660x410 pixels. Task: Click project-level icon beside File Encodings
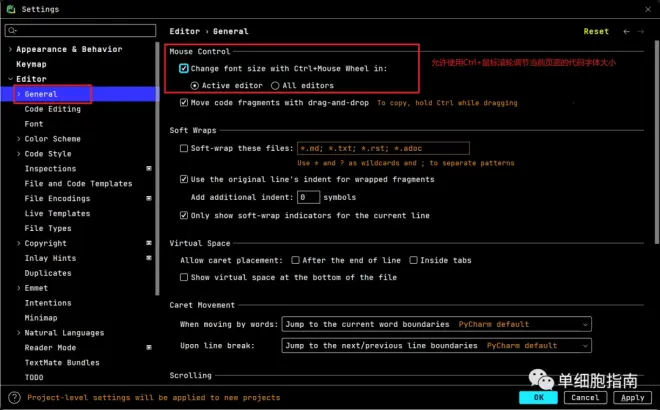[x=148, y=199]
